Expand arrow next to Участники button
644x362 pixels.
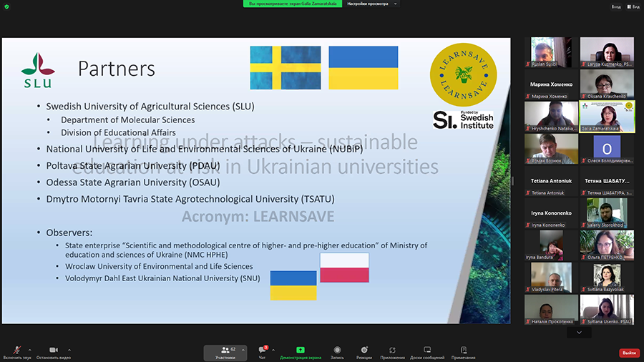(243, 350)
